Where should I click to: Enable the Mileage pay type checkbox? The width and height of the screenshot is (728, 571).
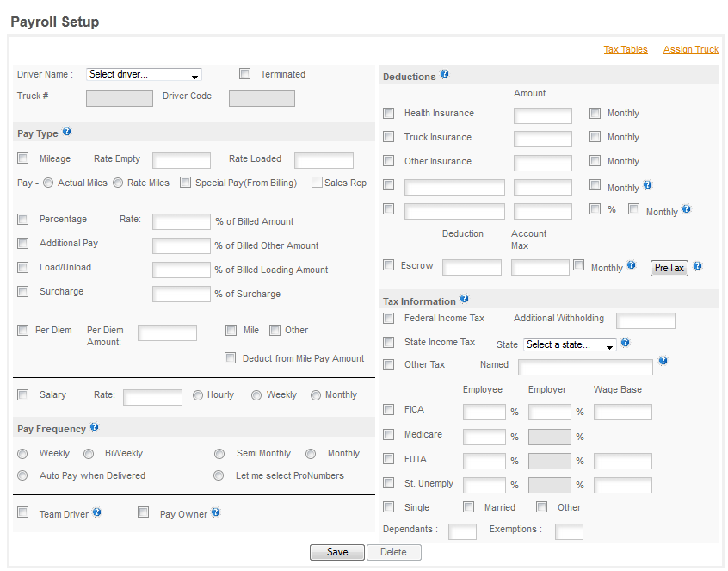pyautogui.click(x=22, y=158)
